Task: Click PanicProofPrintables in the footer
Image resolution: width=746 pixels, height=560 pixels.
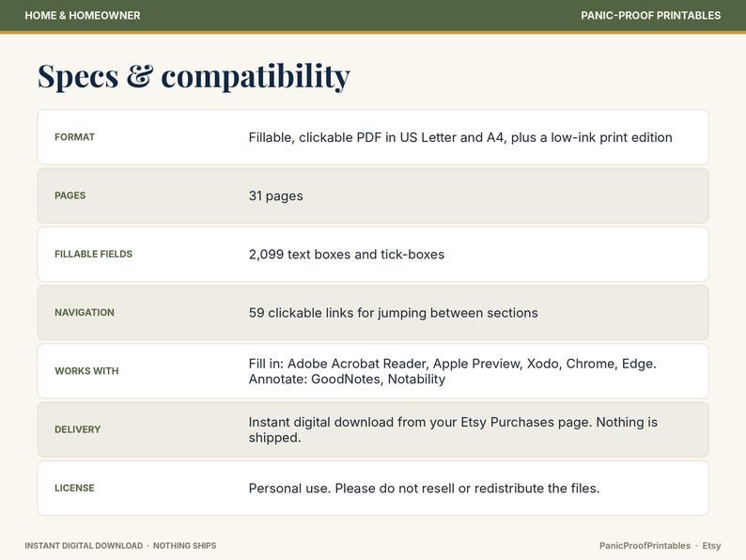Action: point(645,546)
